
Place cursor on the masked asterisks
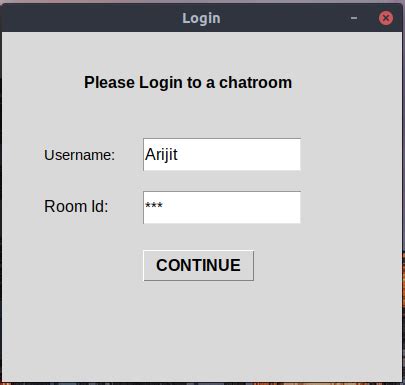(154, 205)
